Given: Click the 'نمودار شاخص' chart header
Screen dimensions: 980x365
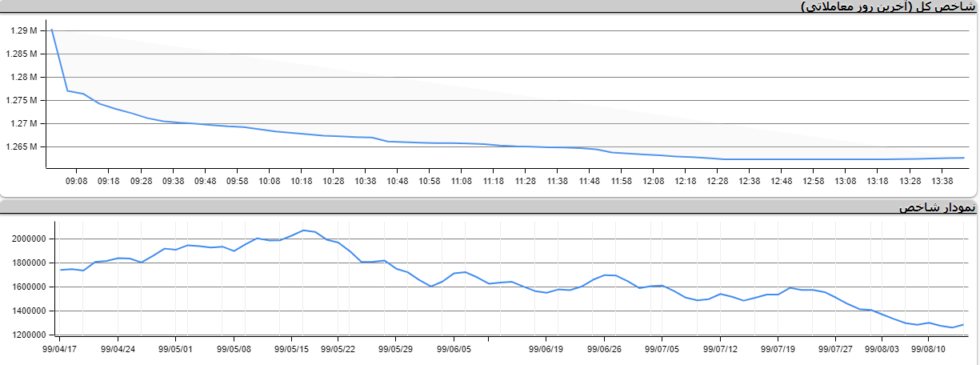Looking at the screenshot, I should tap(936, 207).
